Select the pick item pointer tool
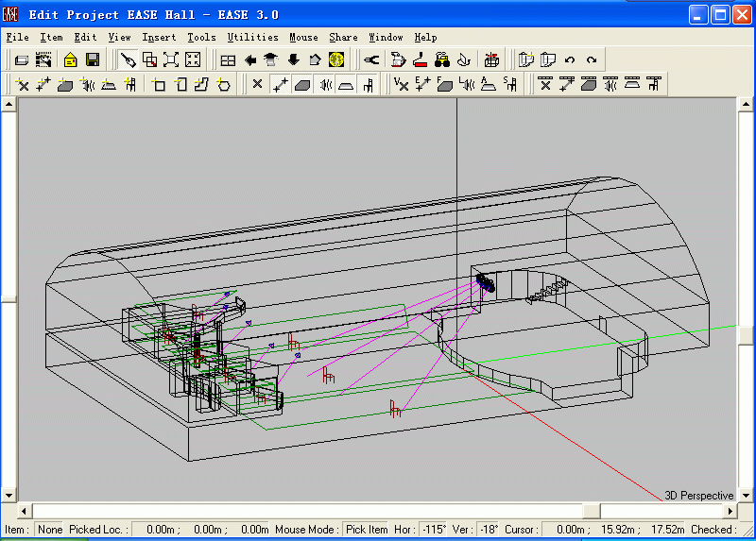The width and height of the screenshot is (756, 541). pyautogui.click(x=128, y=59)
